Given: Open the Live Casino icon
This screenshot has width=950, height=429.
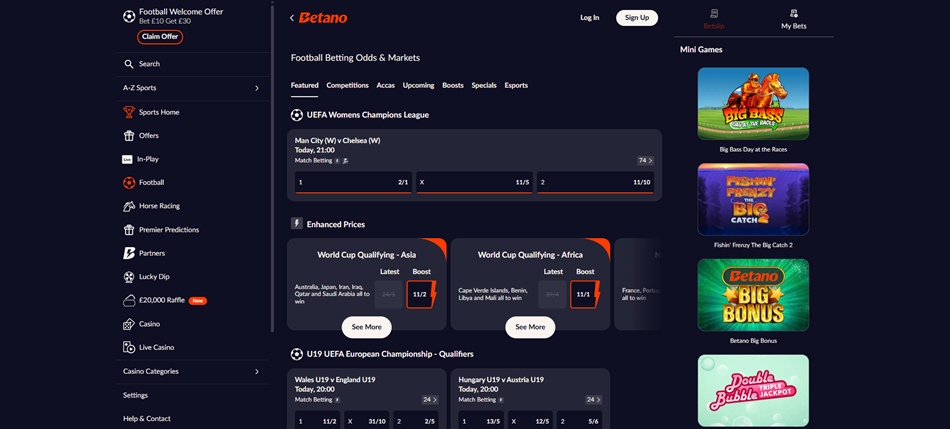Looking at the screenshot, I should pos(129,347).
